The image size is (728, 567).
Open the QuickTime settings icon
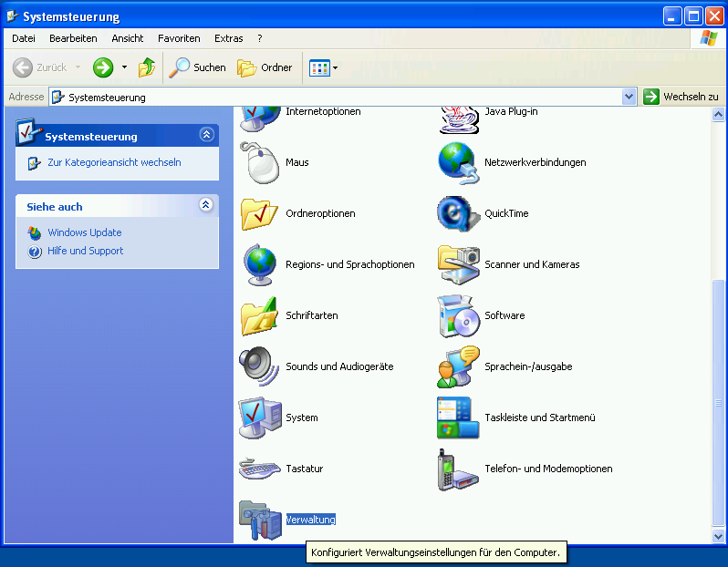tap(458, 214)
